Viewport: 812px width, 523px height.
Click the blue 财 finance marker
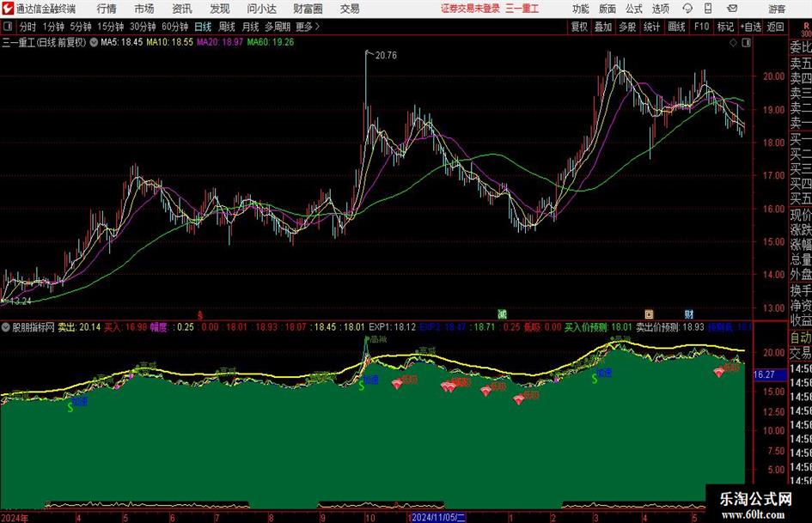tap(689, 313)
